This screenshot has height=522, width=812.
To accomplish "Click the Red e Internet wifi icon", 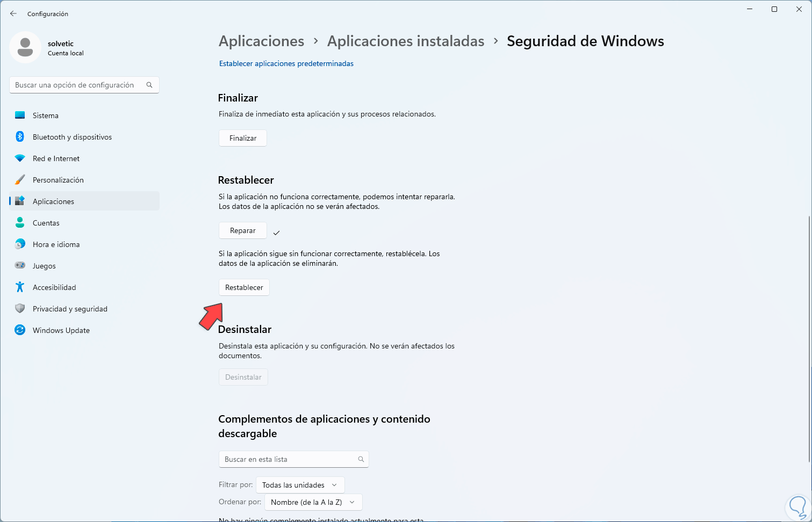I will [20, 158].
